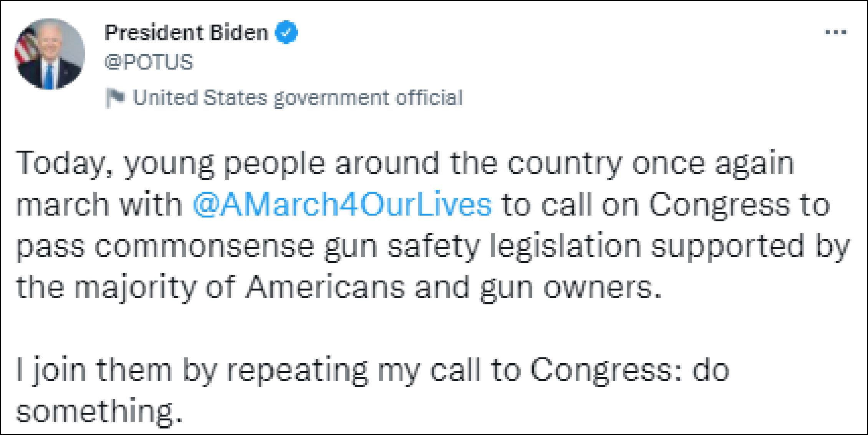Image resolution: width=868 pixels, height=435 pixels.
Task: Click "United States government official" label
Action: [x=298, y=98]
